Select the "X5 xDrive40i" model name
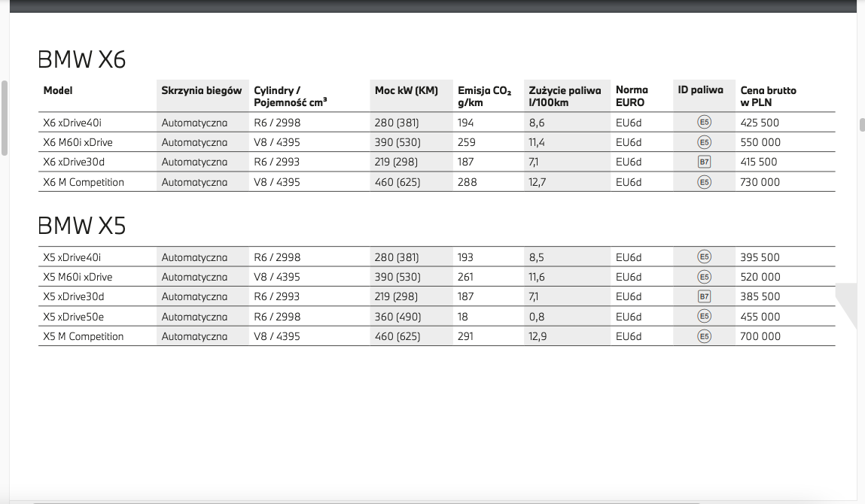 72,257
